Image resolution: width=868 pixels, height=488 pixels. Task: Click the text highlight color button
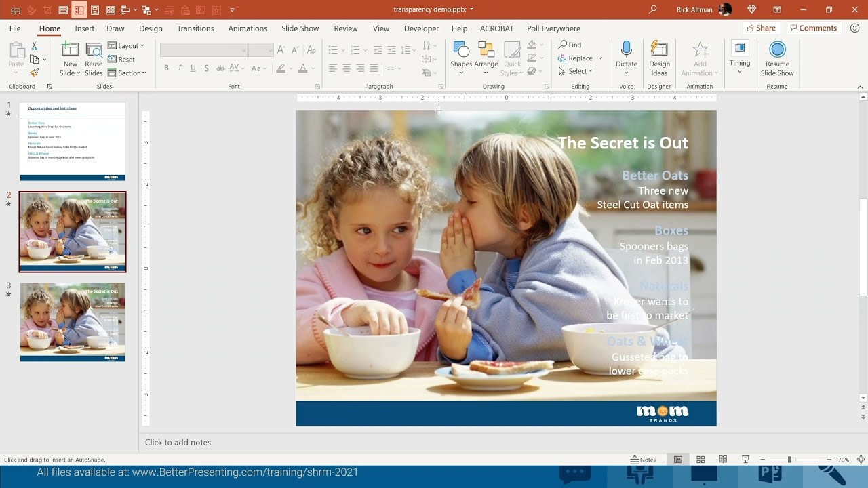[281, 68]
